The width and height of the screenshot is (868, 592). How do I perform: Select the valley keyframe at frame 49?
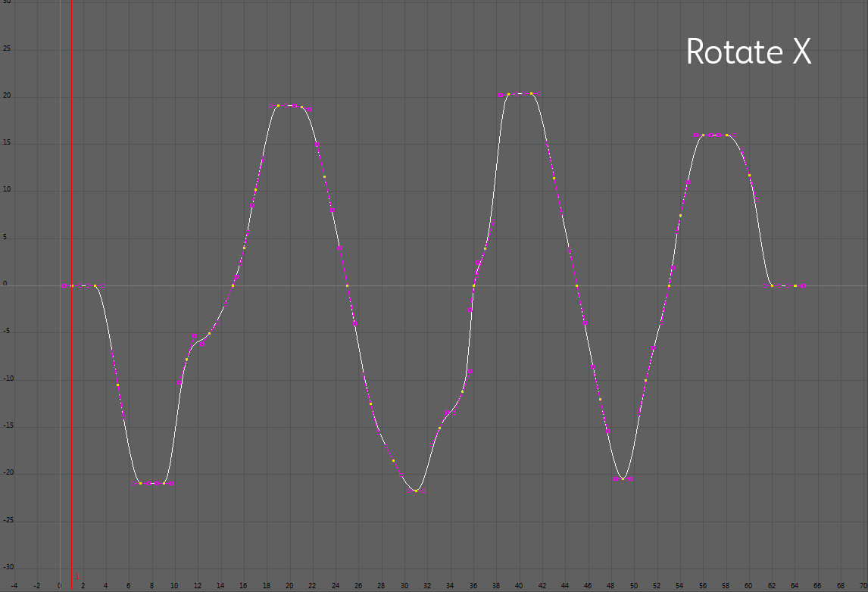coord(623,478)
